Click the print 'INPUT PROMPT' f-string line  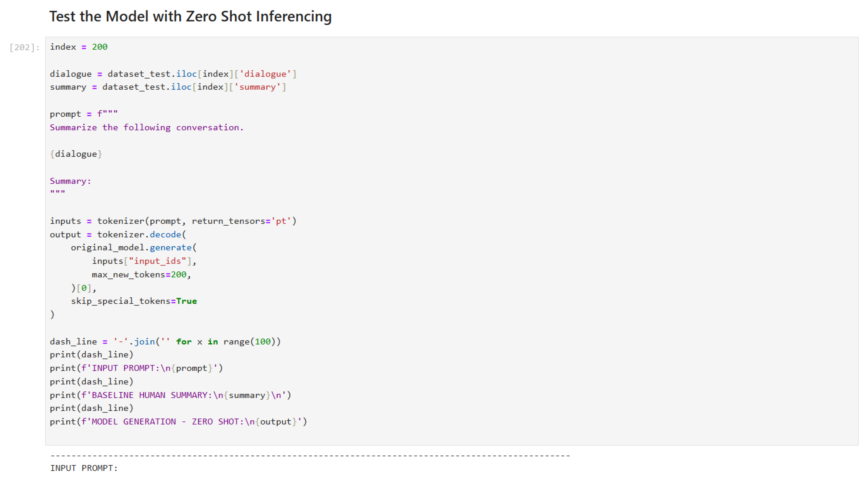click(136, 368)
